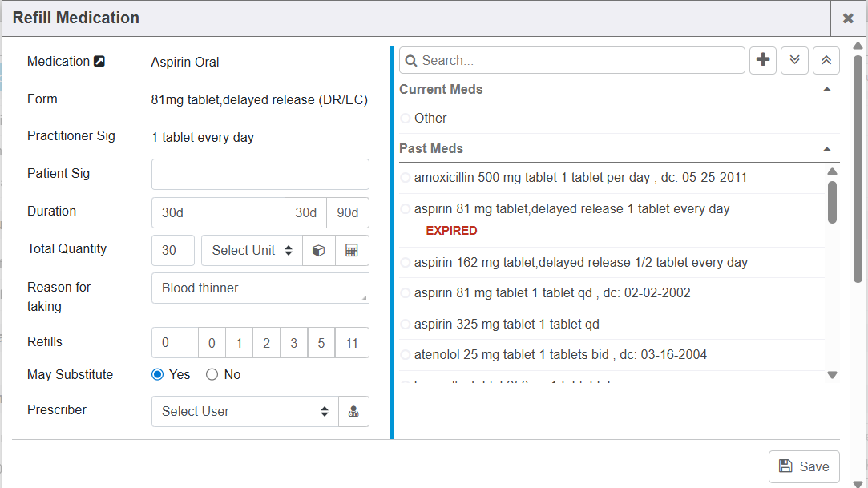This screenshot has width=868, height=488.
Task: Click the double chevron up collapse-all icon
Action: (x=826, y=60)
